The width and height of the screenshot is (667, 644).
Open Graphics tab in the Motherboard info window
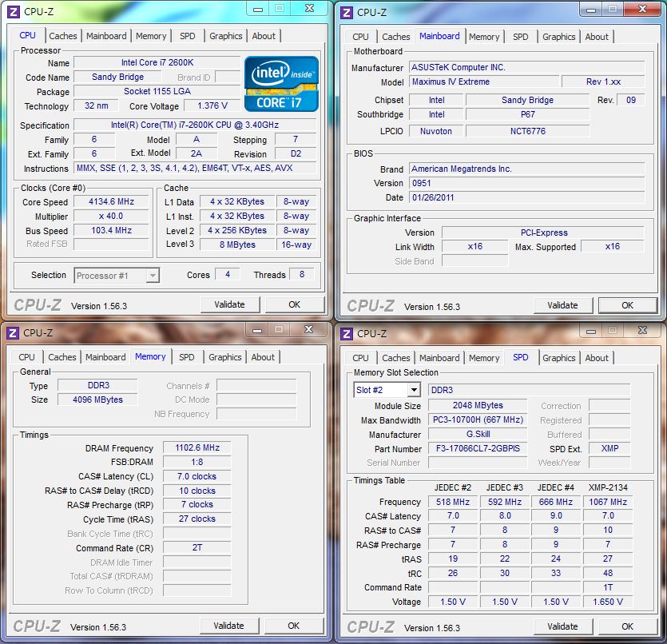pyautogui.click(x=559, y=37)
